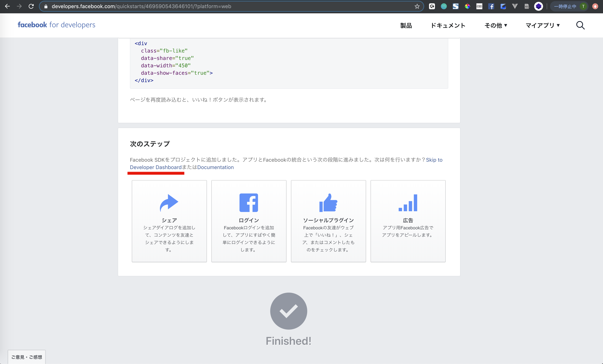Click the bar chart icon in 広告 card
Image resolution: width=603 pixels, height=364 pixels.
tap(408, 203)
